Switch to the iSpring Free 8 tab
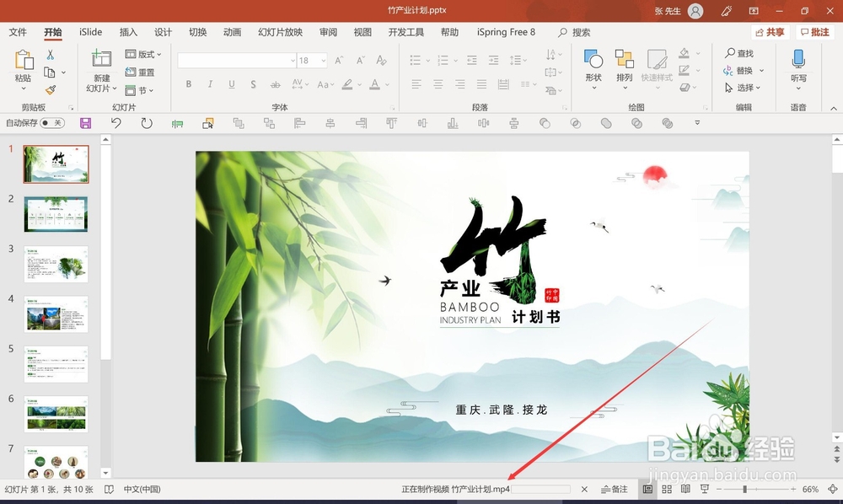The width and height of the screenshot is (843, 504). click(x=506, y=32)
